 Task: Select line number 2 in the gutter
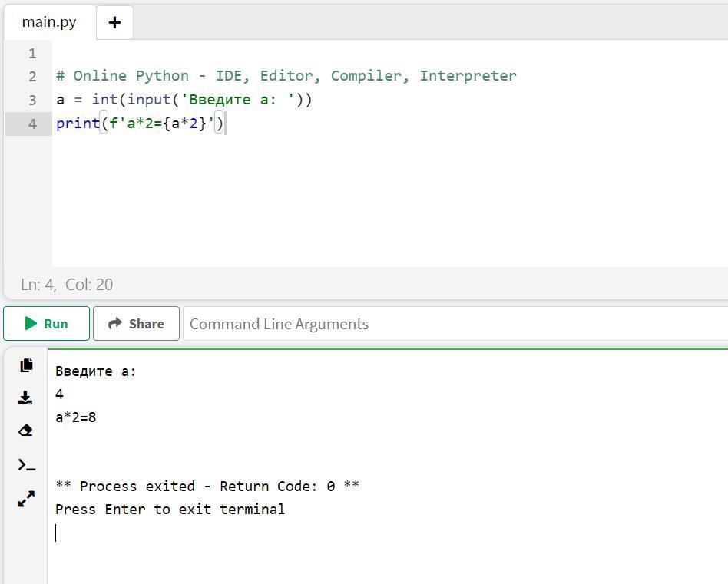32,76
